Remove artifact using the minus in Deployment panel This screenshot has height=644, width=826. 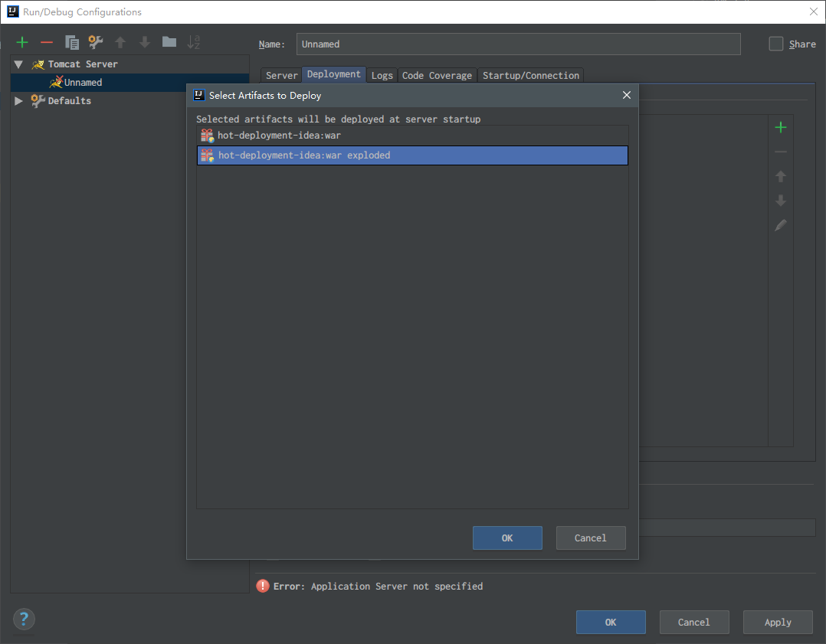tap(781, 152)
